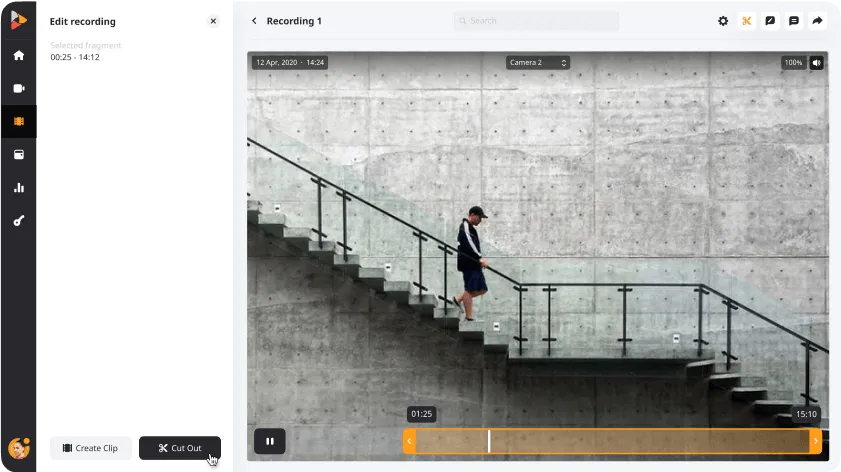Screen dimensions: 841x472
Task: Click the 15:10 end time label
Action: point(806,414)
